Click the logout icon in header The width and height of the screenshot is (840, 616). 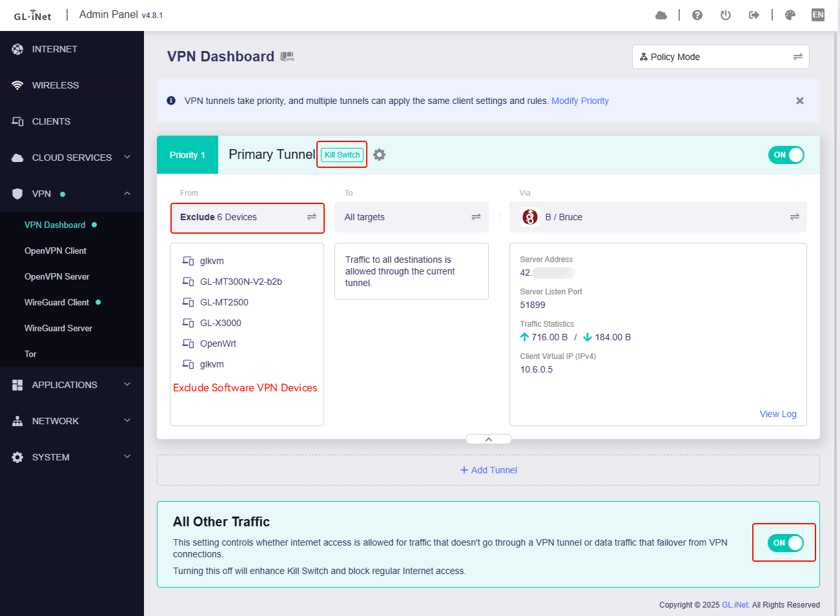[753, 15]
